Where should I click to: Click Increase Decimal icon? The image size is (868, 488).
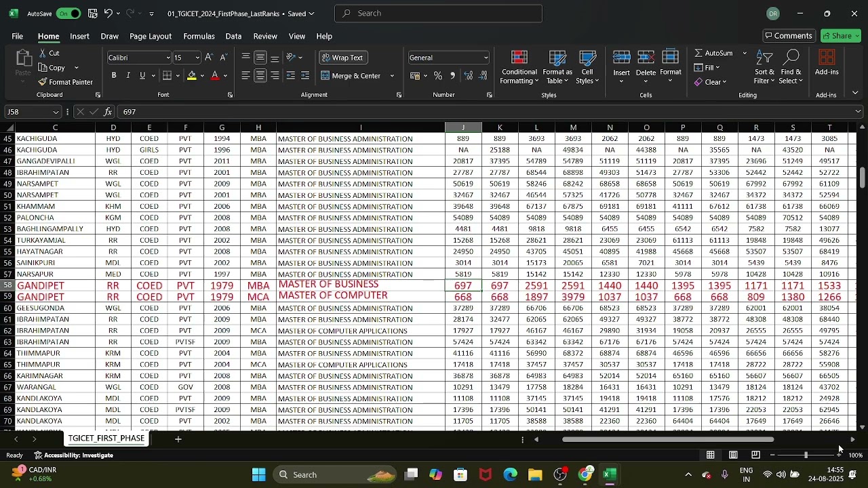(469, 75)
